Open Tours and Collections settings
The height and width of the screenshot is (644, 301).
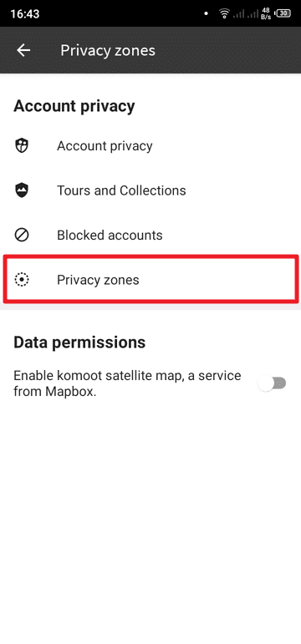[x=150, y=190]
